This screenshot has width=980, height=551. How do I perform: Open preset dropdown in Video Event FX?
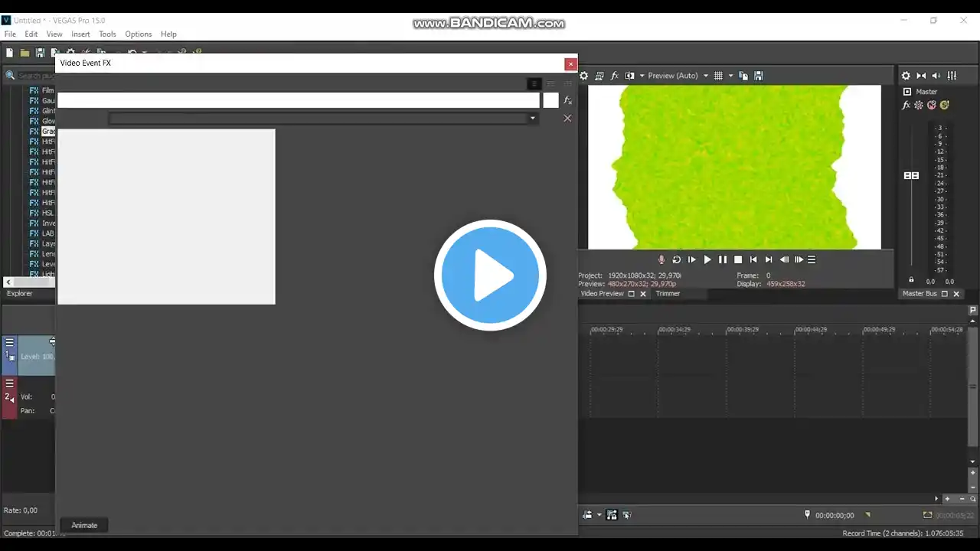point(533,119)
